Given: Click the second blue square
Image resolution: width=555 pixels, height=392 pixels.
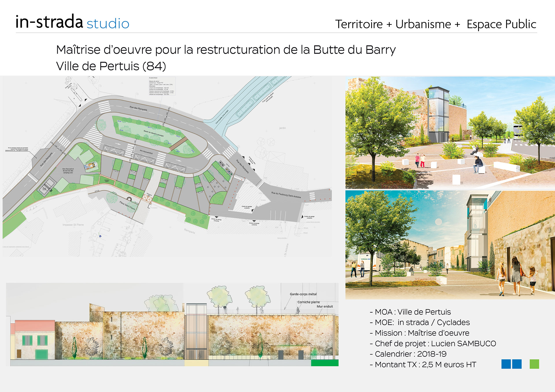Looking at the screenshot, I should [x=517, y=364].
